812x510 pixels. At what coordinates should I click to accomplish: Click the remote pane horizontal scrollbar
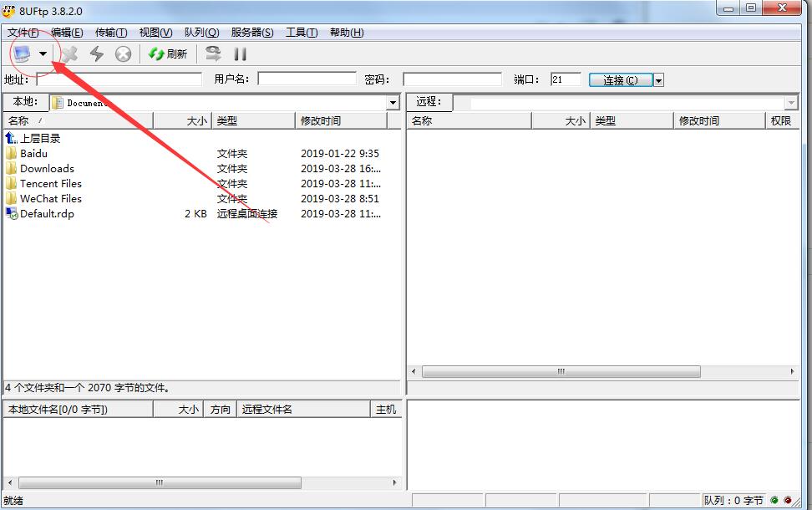pos(561,371)
